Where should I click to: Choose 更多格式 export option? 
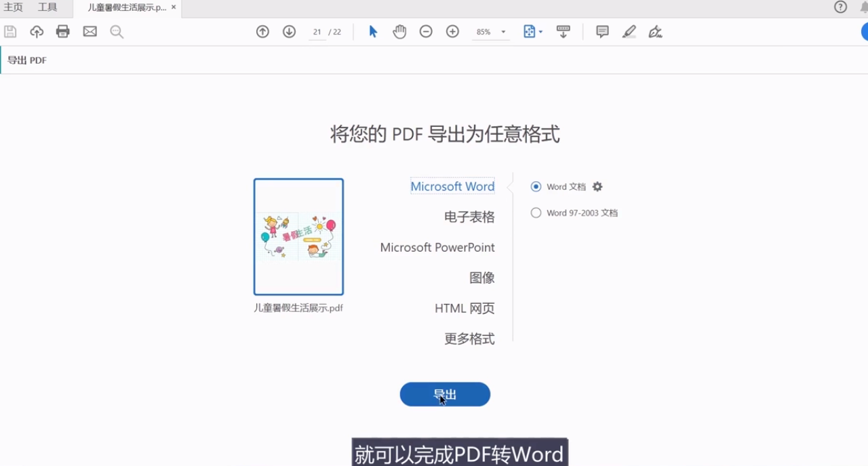click(x=469, y=339)
